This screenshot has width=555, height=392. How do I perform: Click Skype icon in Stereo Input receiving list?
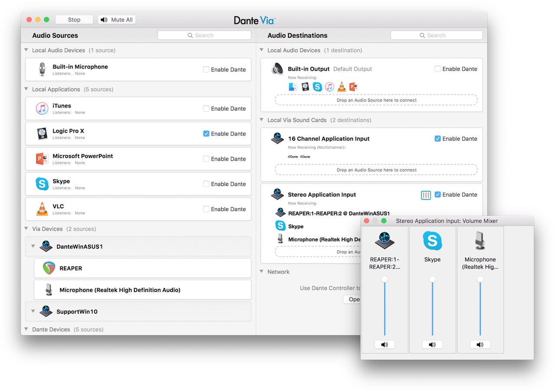281,226
